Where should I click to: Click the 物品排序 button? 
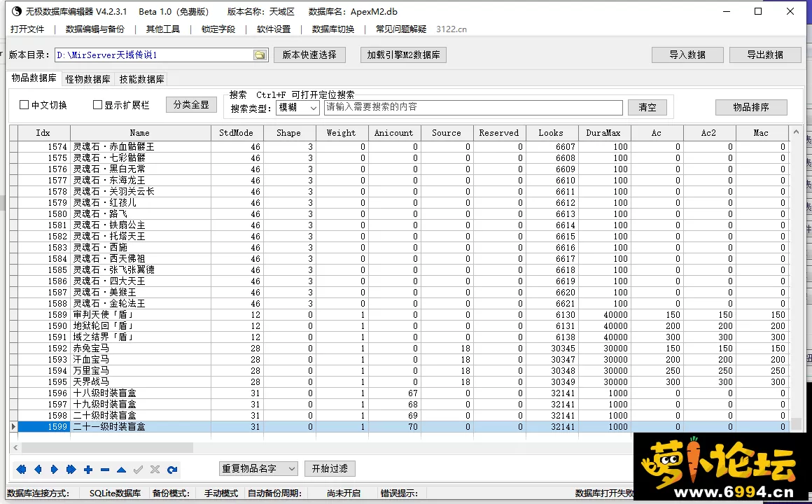(x=751, y=107)
